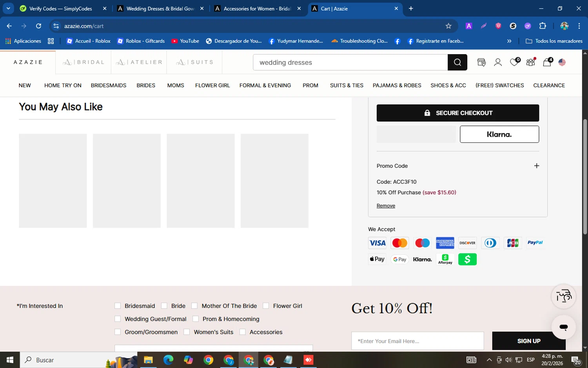Screen dimensions: 588x368
Task: Open the BRIDES menu
Action: 146,85
